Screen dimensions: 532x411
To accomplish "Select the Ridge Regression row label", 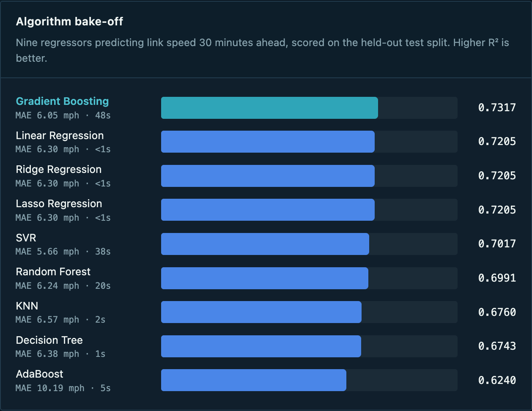I will (59, 170).
